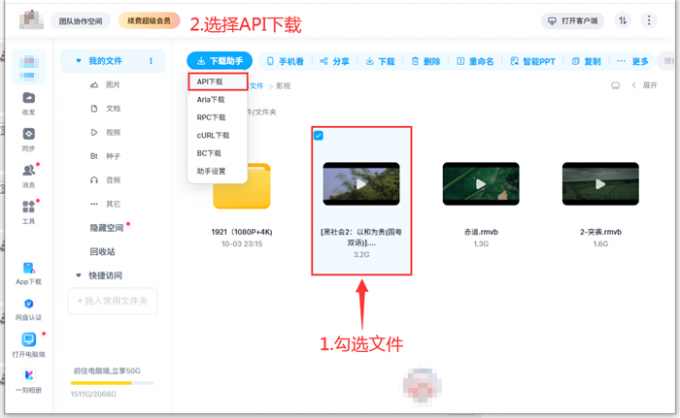680x418 pixels.
Task: Collapse the 我的文件 tree arrow
Action: pos(78,61)
